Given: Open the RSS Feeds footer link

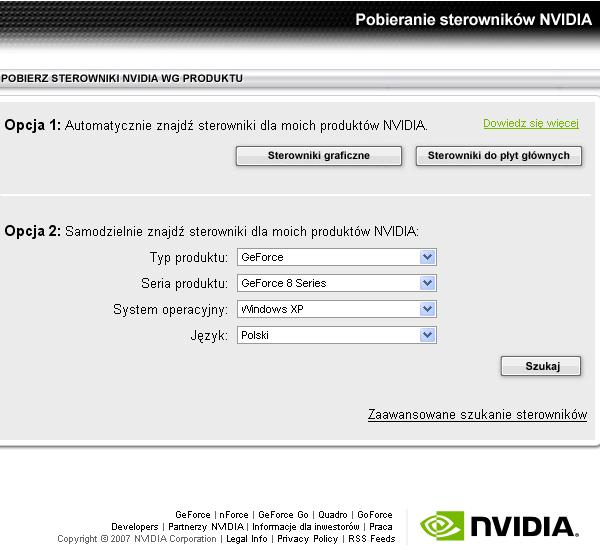Looking at the screenshot, I should click(372, 539).
